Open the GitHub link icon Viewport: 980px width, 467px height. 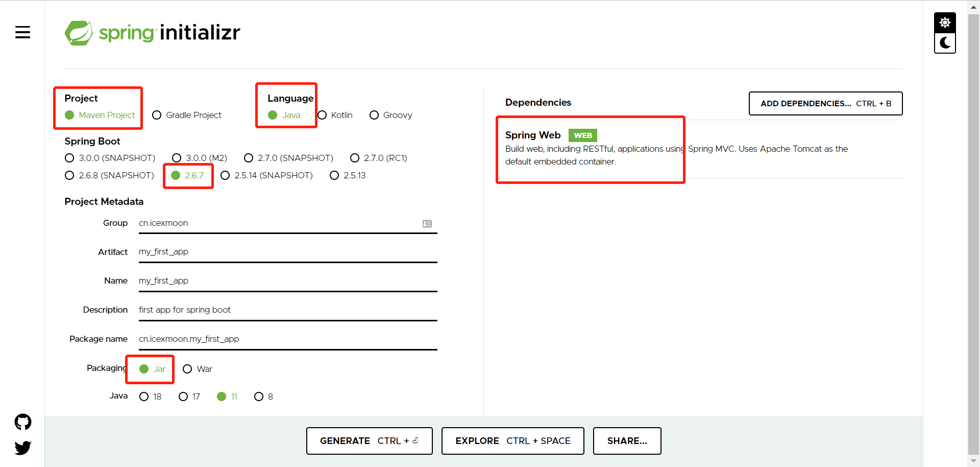(23, 422)
